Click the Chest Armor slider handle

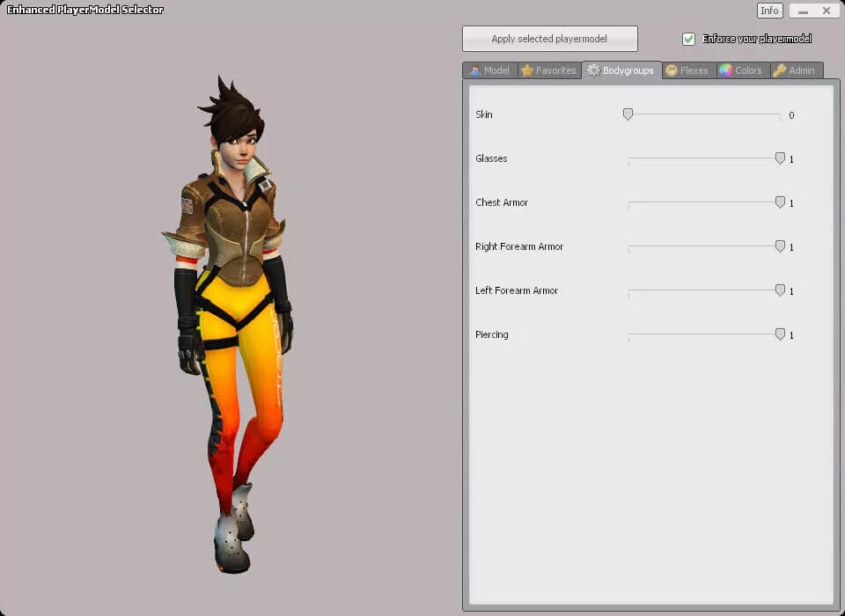coord(780,202)
